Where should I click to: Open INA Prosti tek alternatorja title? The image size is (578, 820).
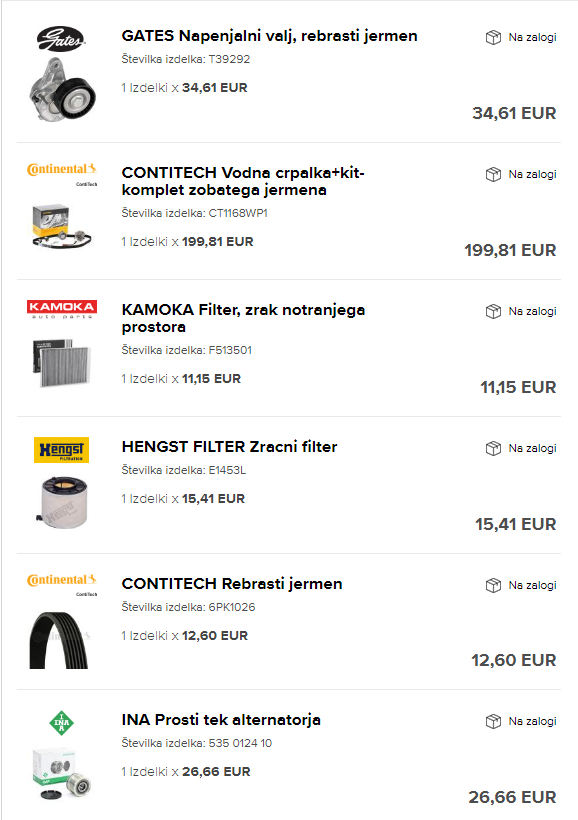coord(221,720)
